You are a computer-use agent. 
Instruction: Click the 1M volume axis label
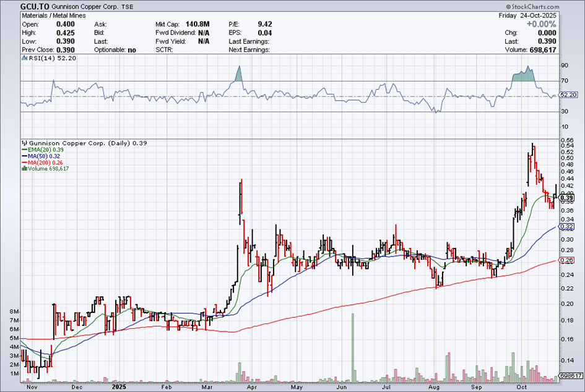click(x=14, y=373)
